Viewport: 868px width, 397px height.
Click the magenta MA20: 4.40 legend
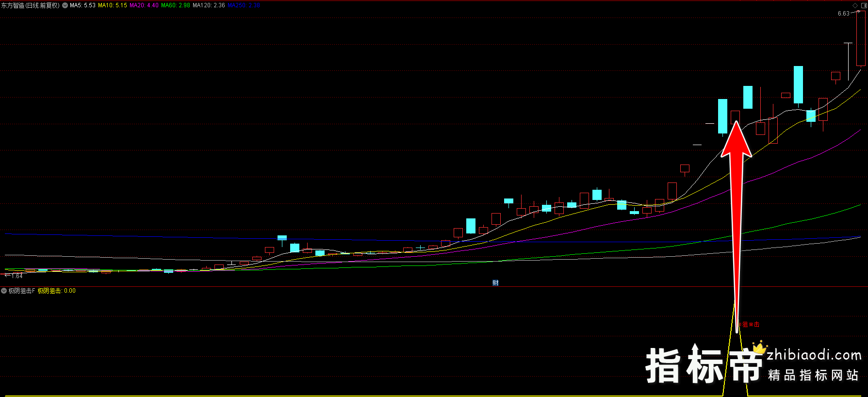[144, 5]
